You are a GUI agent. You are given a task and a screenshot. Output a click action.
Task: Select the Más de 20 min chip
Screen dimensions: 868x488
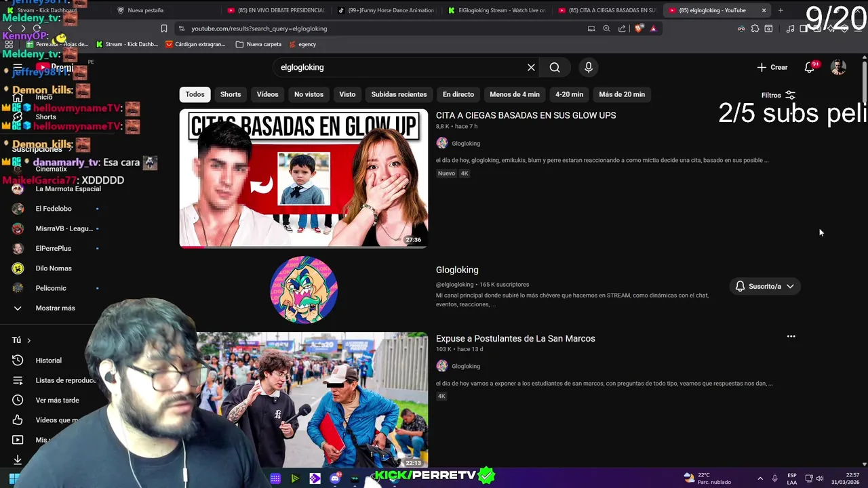click(622, 94)
